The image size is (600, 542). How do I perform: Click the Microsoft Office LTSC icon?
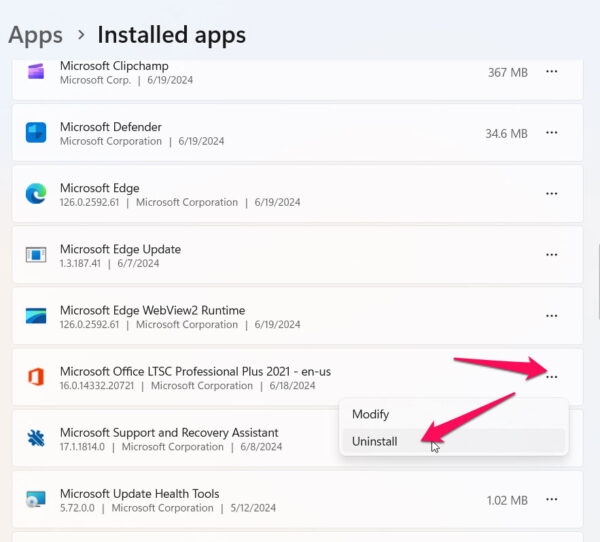click(x=36, y=377)
